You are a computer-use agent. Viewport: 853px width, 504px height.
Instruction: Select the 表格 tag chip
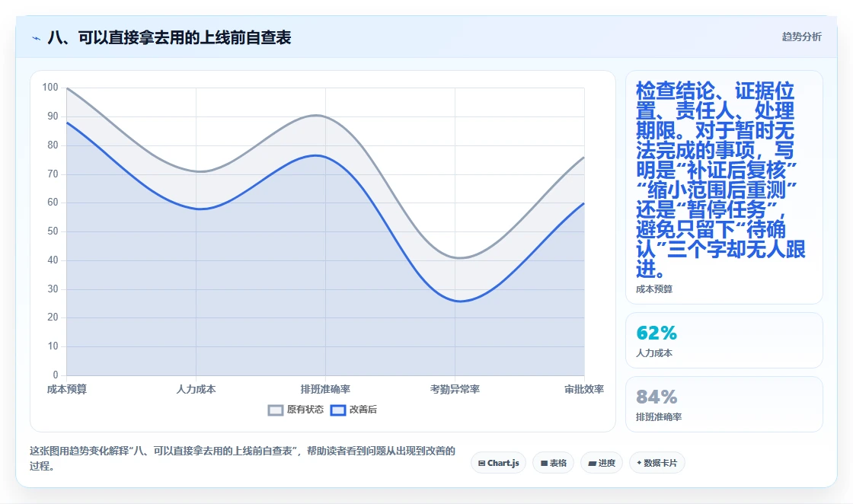tap(553, 463)
